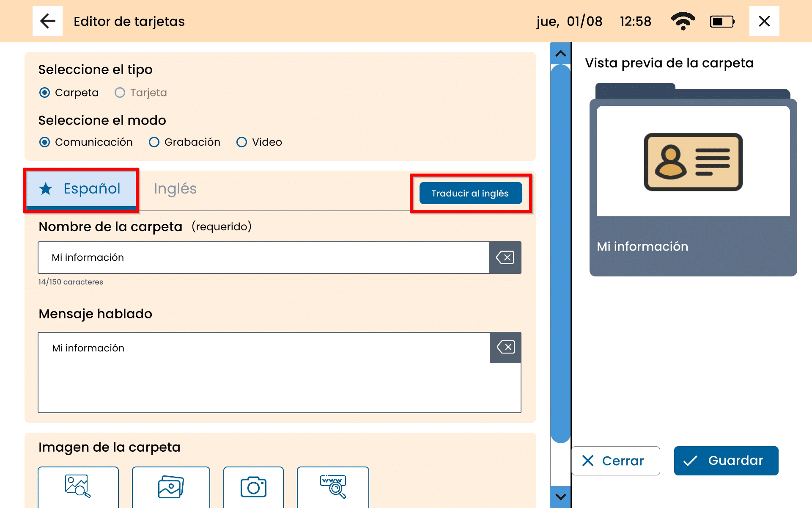Clear the folder name field
812x508 pixels.
tap(505, 257)
